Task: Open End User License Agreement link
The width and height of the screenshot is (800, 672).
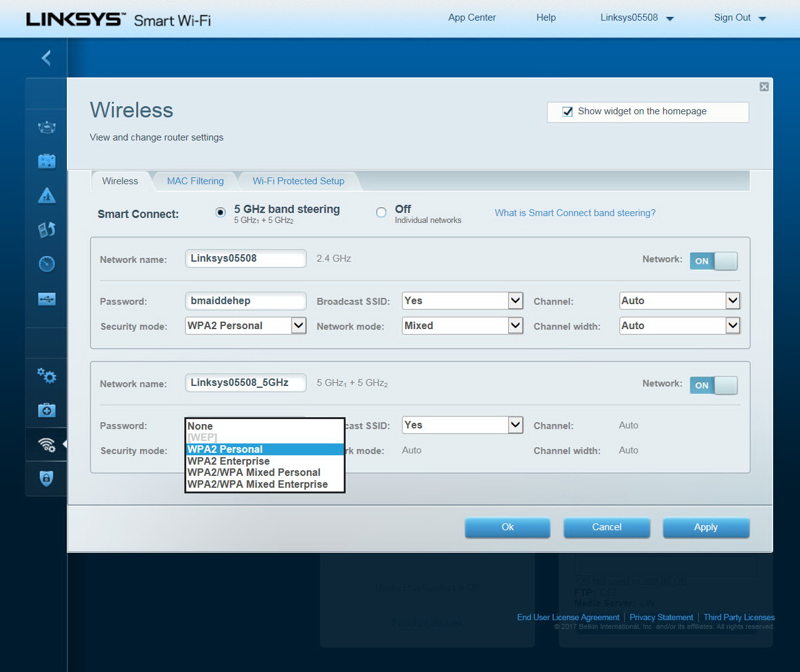Action: [x=568, y=617]
